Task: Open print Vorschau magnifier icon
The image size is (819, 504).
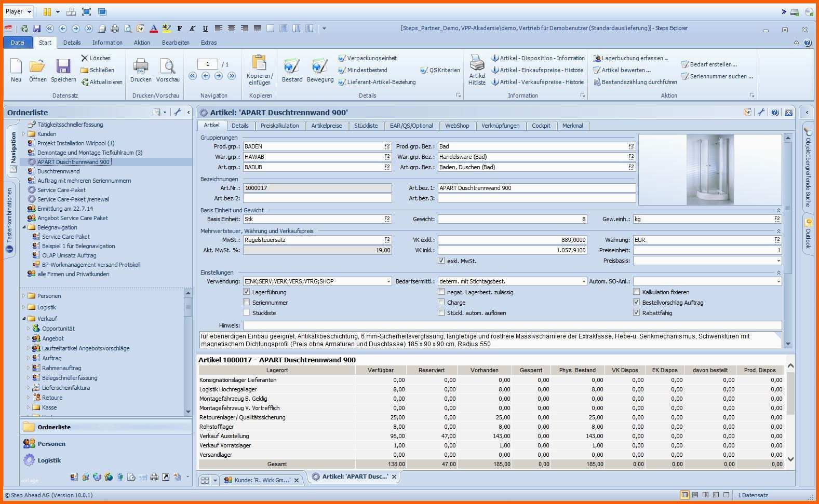Action: tap(168, 66)
